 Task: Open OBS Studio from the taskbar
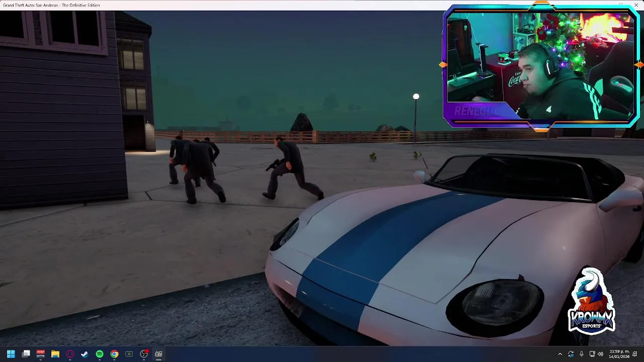click(144, 354)
